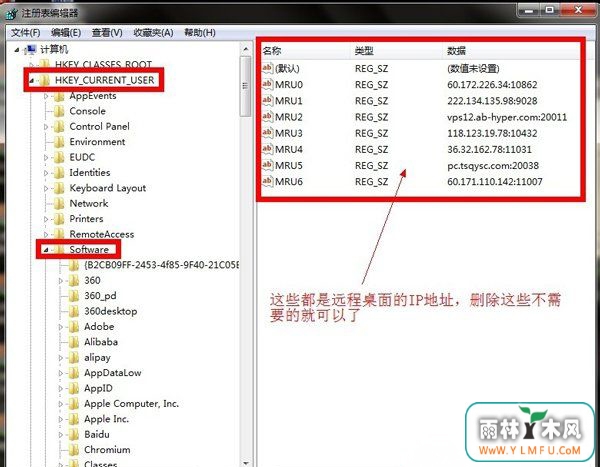Screen dimensions: 600x467
Task: Open the 文件(F) menu
Action: (x=25, y=33)
